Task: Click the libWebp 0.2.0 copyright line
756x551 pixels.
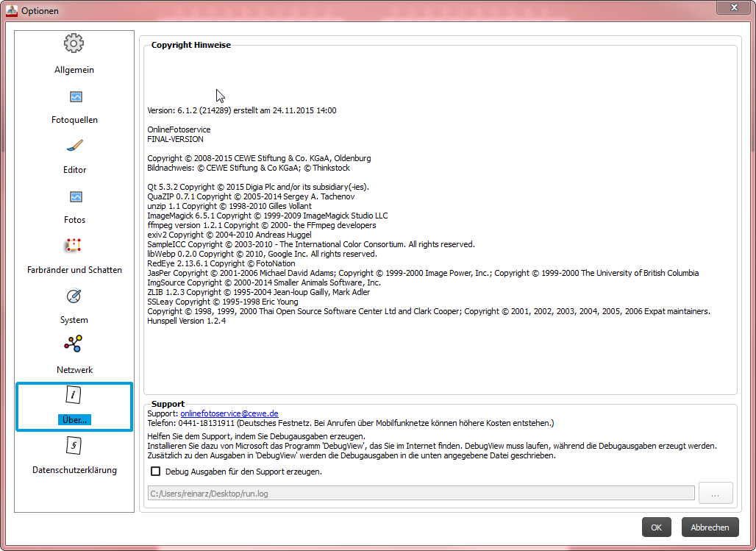Action: [x=263, y=254]
